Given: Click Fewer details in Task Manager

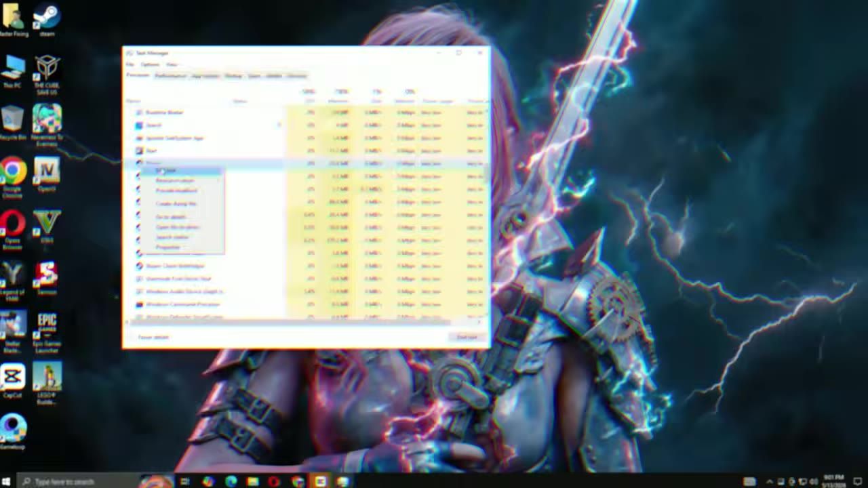Looking at the screenshot, I should pyautogui.click(x=153, y=337).
